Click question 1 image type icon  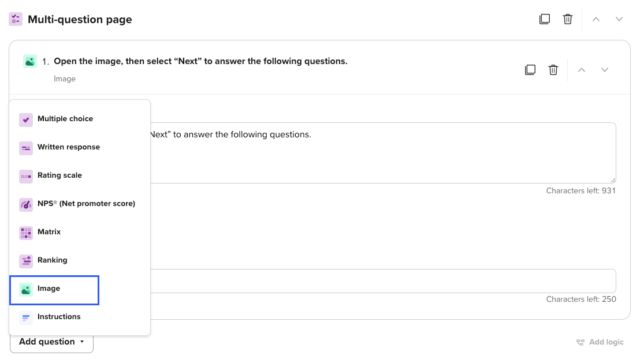pyautogui.click(x=30, y=61)
